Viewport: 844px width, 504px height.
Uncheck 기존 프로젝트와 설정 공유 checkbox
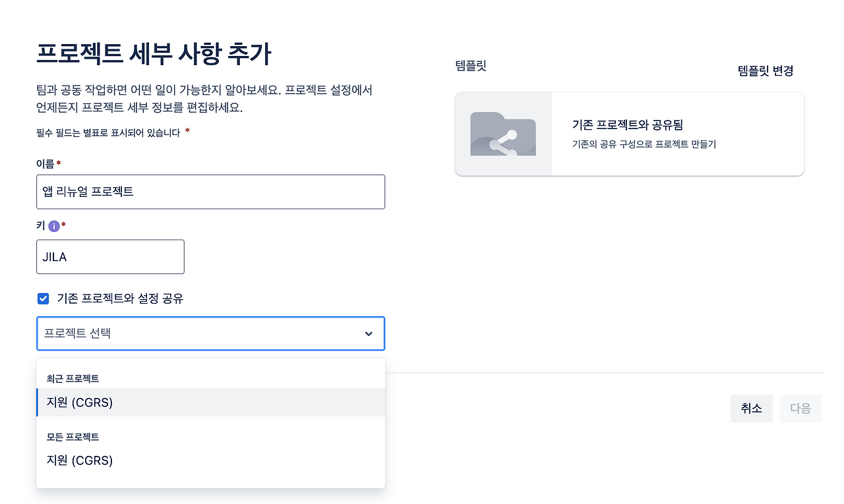44,299
